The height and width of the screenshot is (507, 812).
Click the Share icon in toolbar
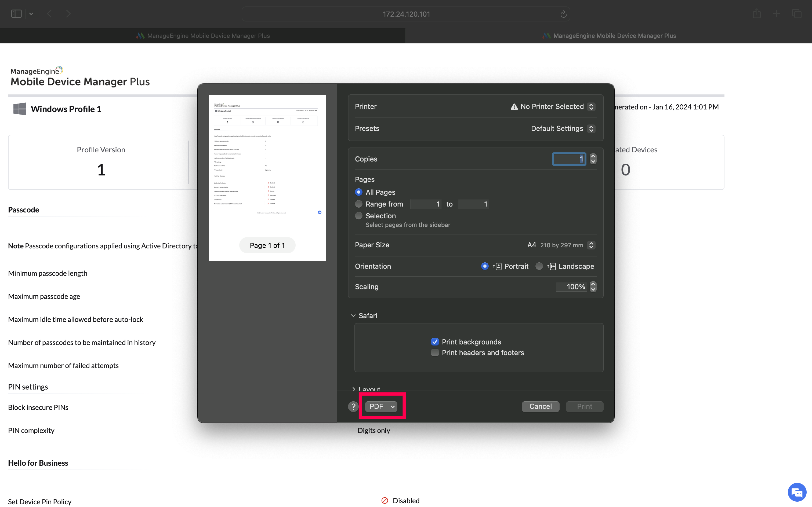click(756, 14)
